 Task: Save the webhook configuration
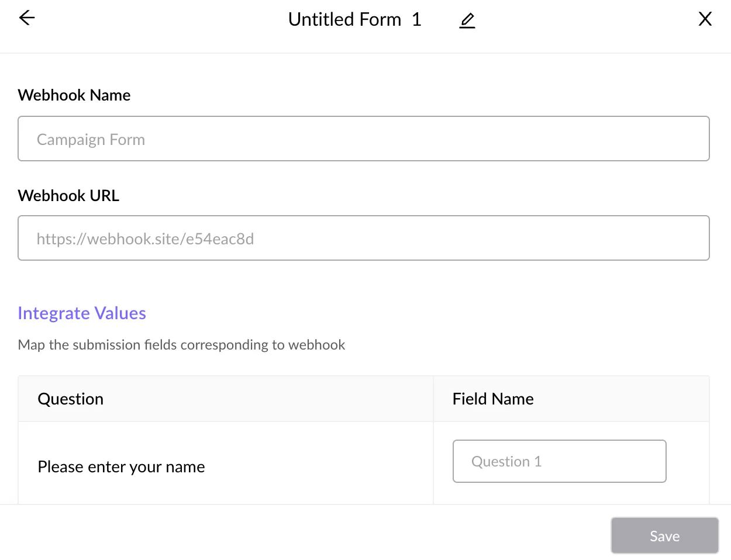(665, 535)
